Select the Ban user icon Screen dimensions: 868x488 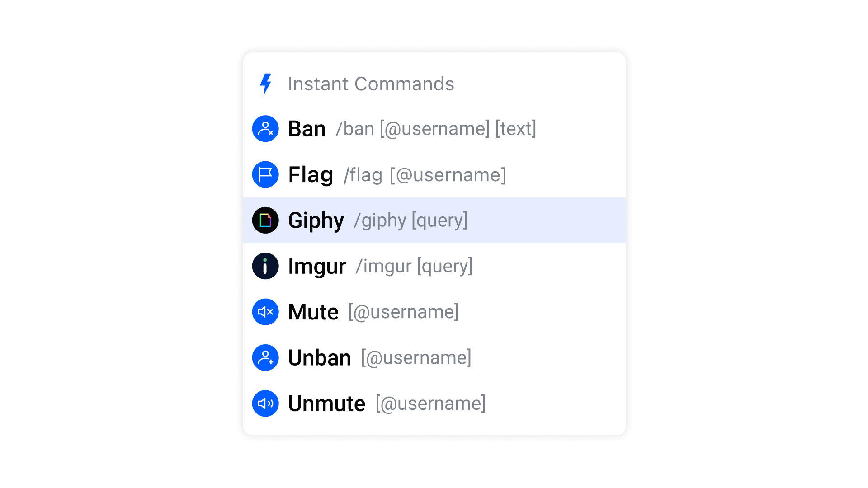[x=266, y=129]
